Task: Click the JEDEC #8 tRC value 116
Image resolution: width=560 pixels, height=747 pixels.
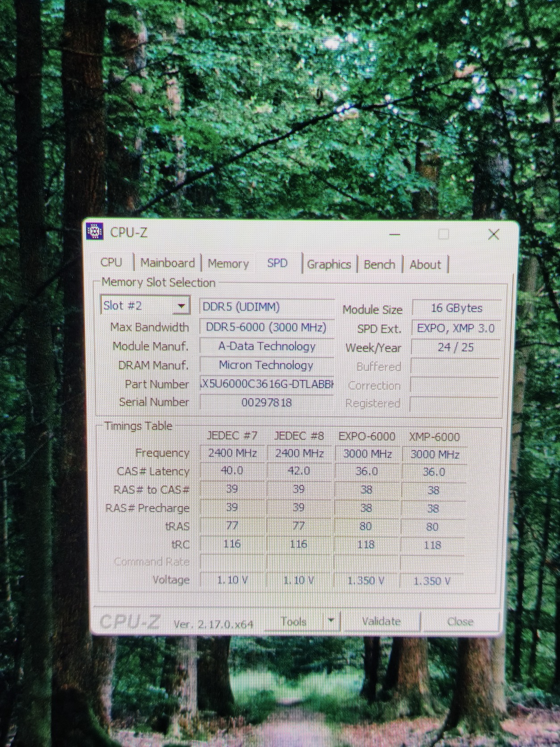Action: (x=299, y=544)
